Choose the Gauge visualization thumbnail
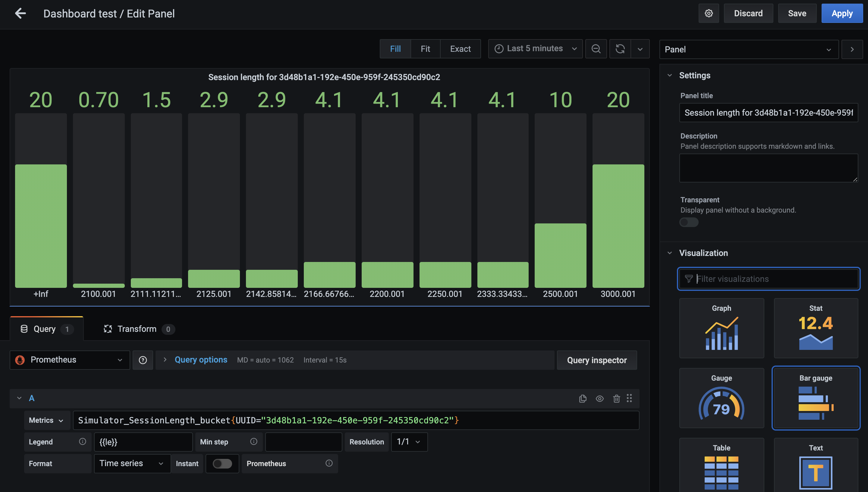868x492 pixels. (721, 398)
